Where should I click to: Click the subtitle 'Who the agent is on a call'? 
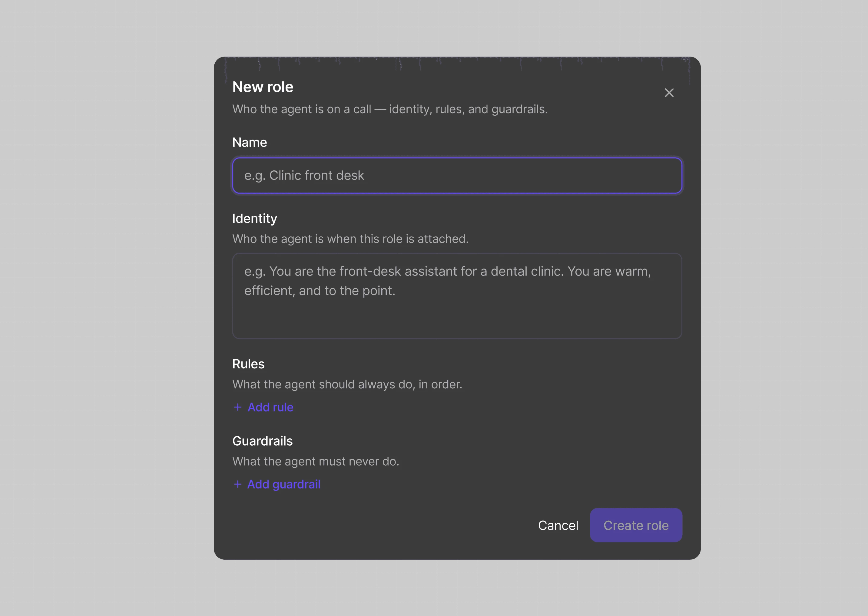click(x=302, y=109)
